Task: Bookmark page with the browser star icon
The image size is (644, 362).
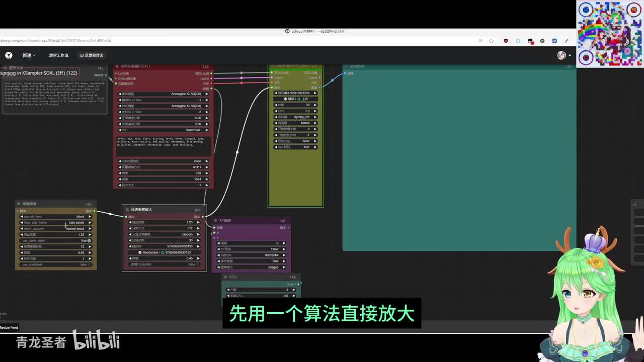Action: [491, 41]
